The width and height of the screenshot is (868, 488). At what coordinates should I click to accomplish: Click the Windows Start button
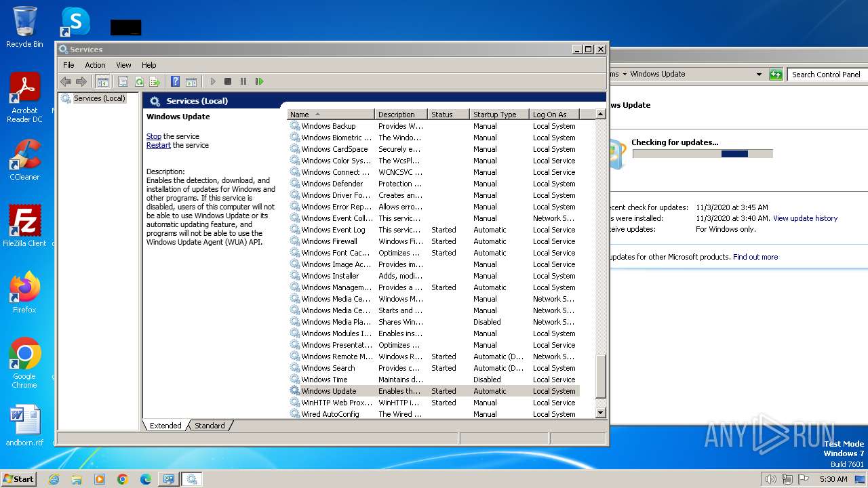pyautogui.click(x=19, y=479)
